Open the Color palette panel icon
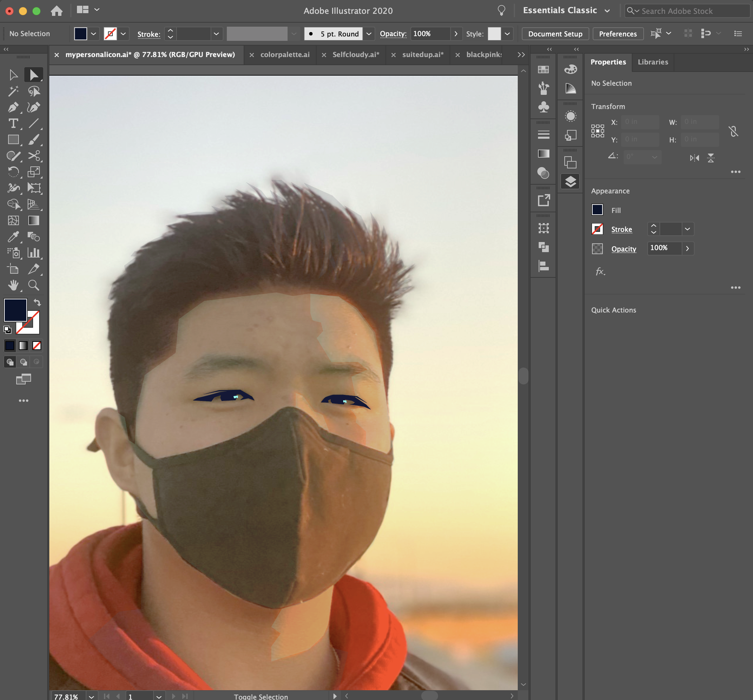 (x=570, y=69)
